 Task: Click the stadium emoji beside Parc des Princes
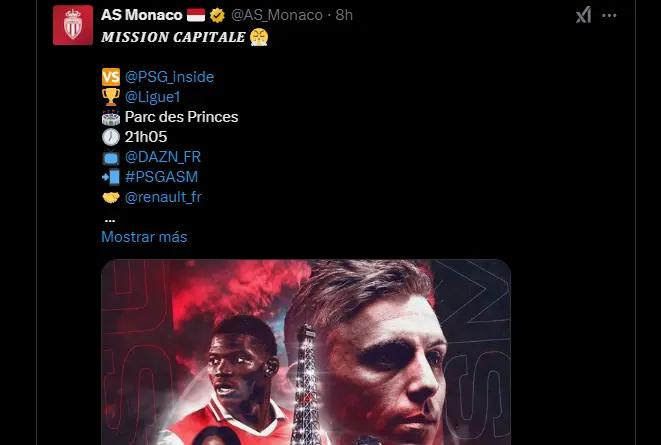[x=111, y=117]
